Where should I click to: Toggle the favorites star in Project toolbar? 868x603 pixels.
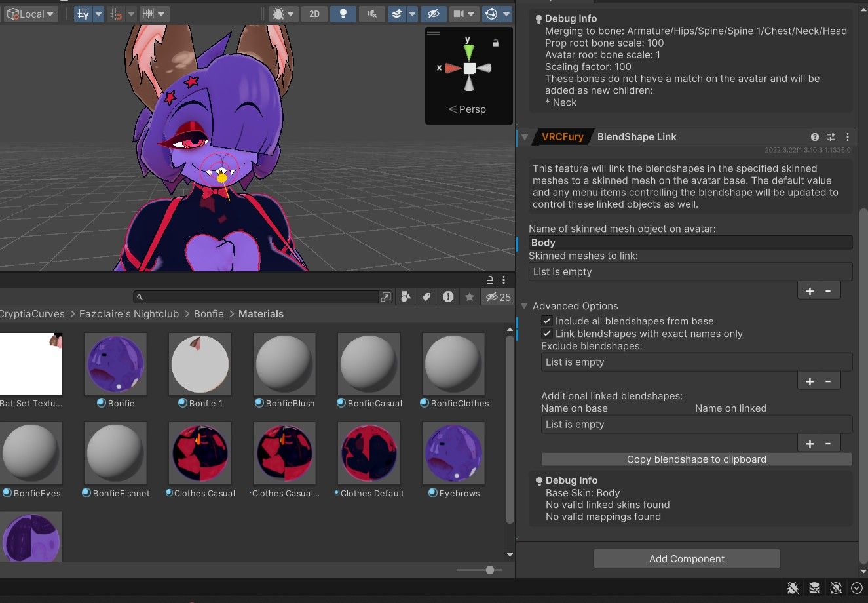click(x=470, y=297)
